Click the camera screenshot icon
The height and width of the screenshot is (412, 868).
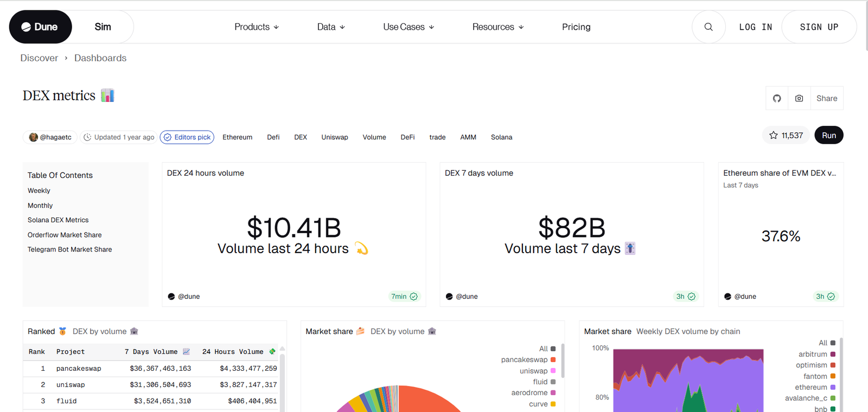(799, 98)
